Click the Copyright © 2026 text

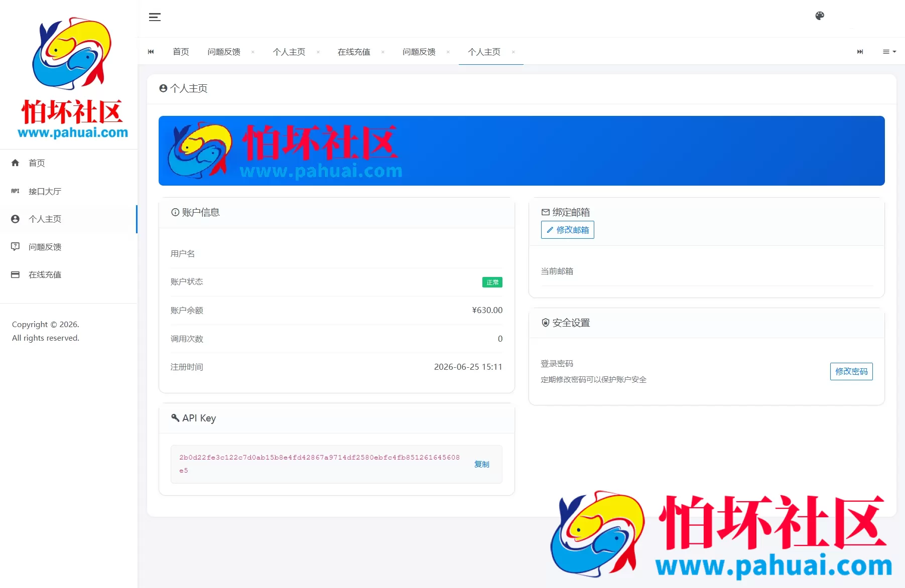pyautogui.click(x=46, y=324)
